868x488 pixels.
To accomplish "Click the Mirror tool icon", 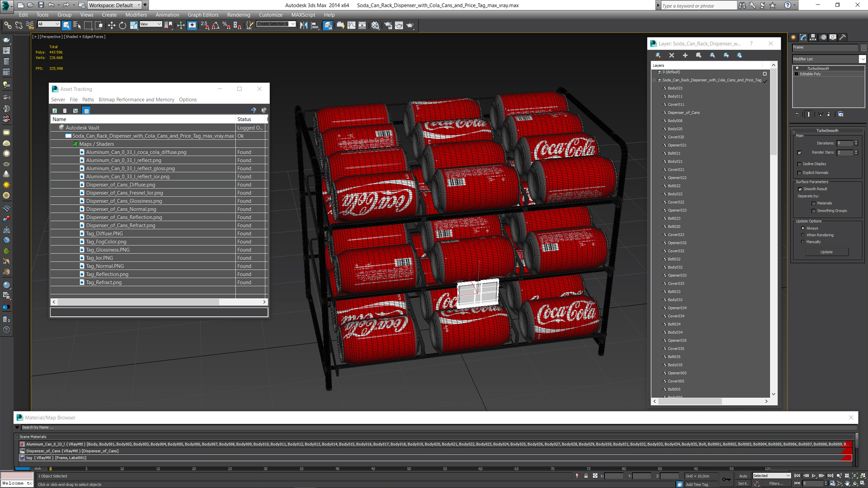I will [304, 25].
